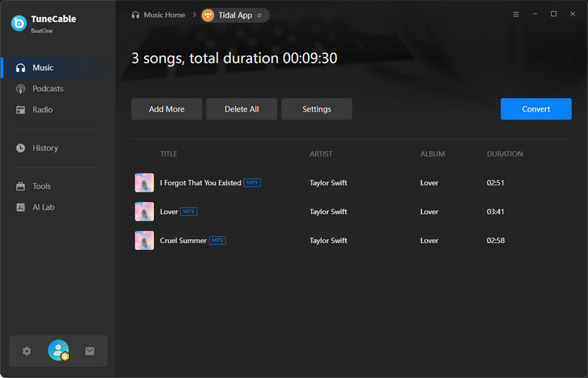Open the Tools page in the sidebar
The image size is (588, 378).
pyautogui.click(x=58, y=186)
